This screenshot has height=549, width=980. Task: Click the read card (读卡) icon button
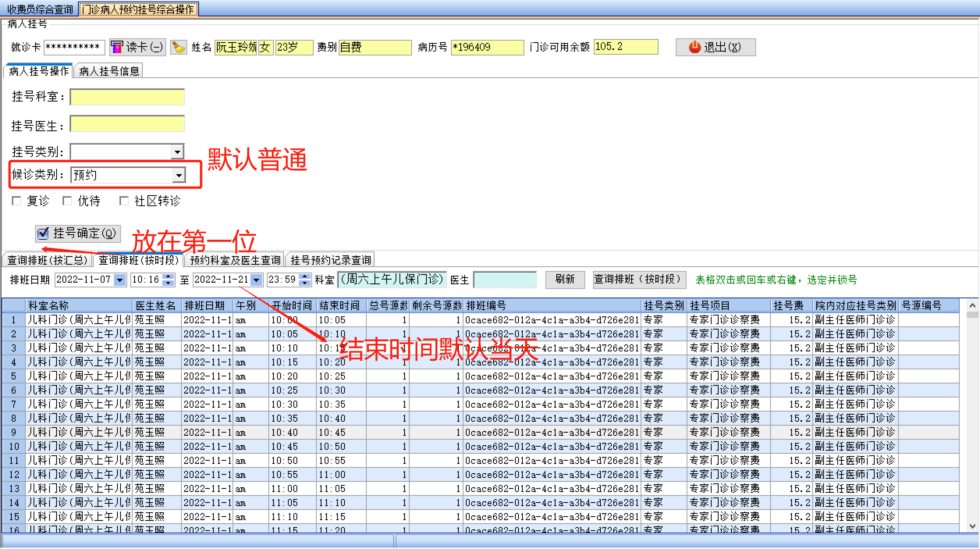point(116,47)
